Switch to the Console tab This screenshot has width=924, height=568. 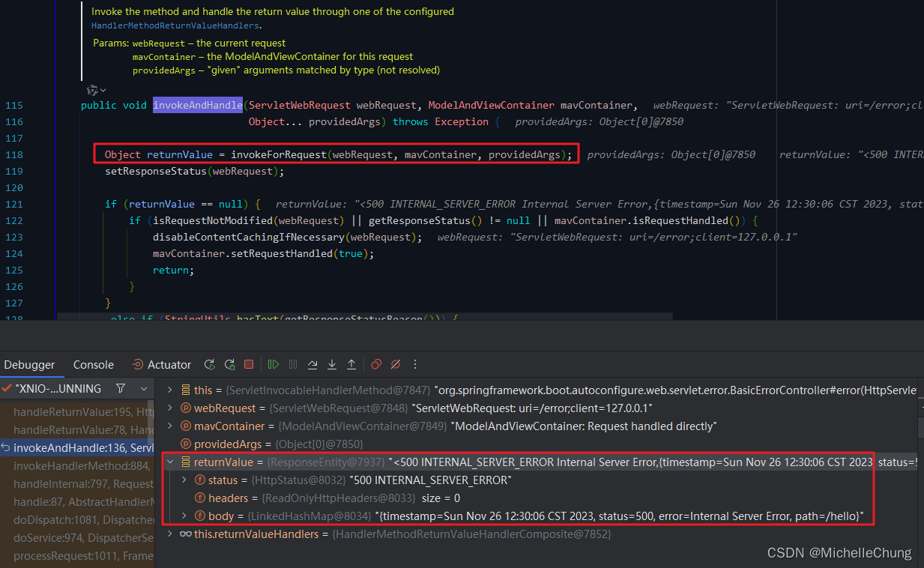[94, 365]
